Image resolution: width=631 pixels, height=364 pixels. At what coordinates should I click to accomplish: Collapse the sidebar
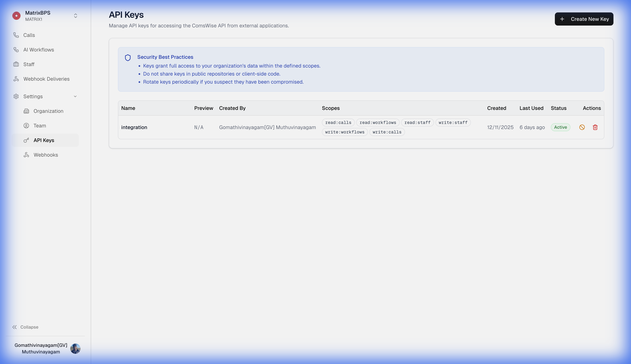(x=25, y=327)
